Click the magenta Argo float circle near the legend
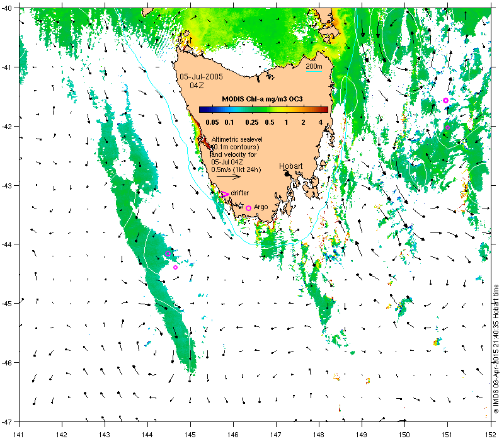Viewport: 504px width, 441px height. point(248,208)
